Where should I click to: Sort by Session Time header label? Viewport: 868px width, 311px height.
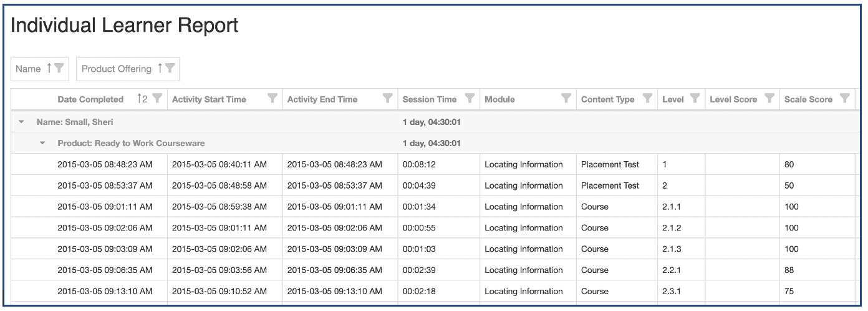click(429, 99)
